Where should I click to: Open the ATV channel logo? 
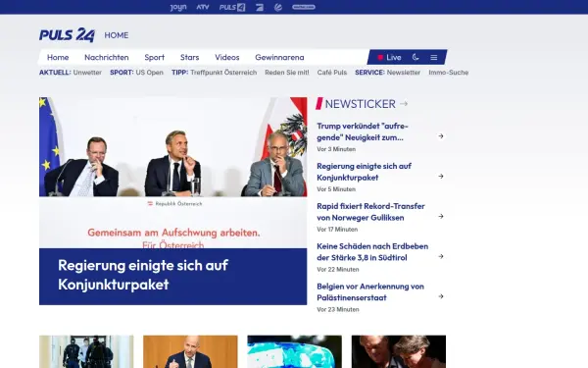pos(203,7)
